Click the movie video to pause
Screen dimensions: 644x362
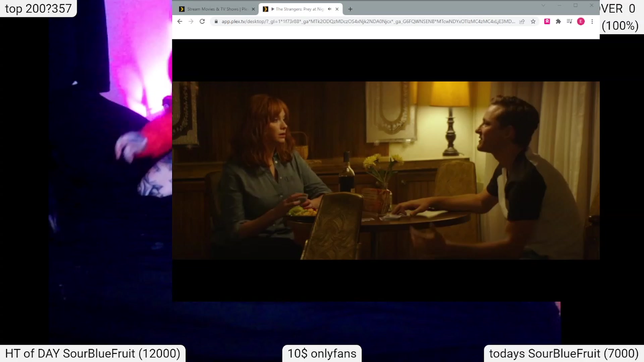[x=386, y=170]
